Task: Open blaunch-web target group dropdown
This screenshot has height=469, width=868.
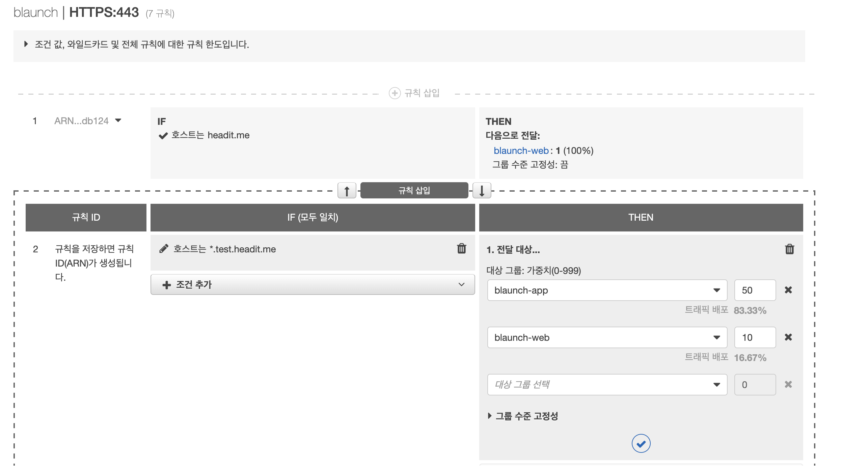Action: coord(607,337)
